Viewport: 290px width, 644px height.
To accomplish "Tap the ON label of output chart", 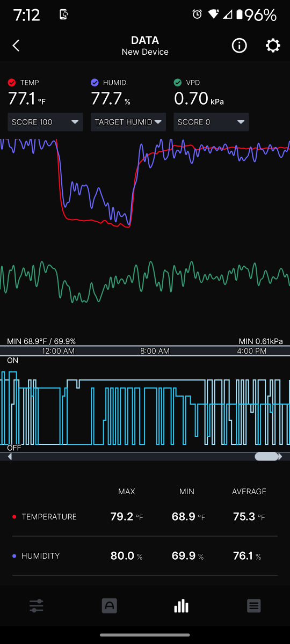I will click(12, 361).
